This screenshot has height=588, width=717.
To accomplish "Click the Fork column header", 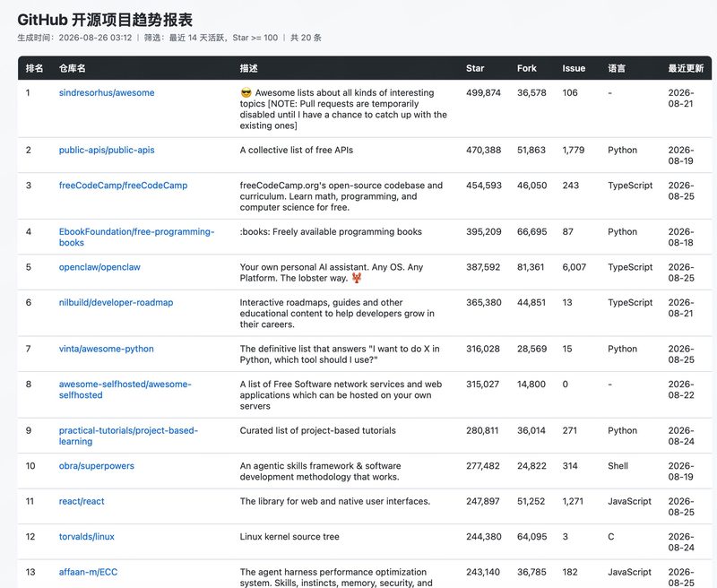I will coord(527,69).
